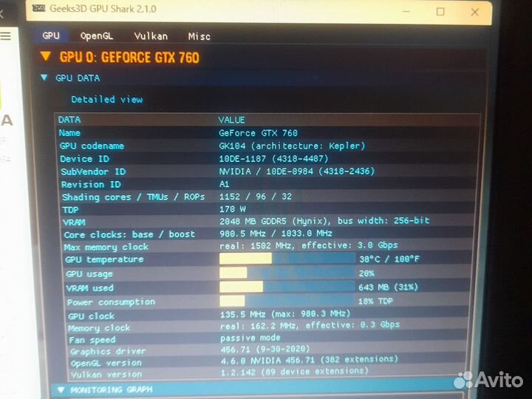This screenshot has width=532, height=399.
Task: Click the value '10DE-1187 (4318-4487)'
Action: click(x=274, y=158)
